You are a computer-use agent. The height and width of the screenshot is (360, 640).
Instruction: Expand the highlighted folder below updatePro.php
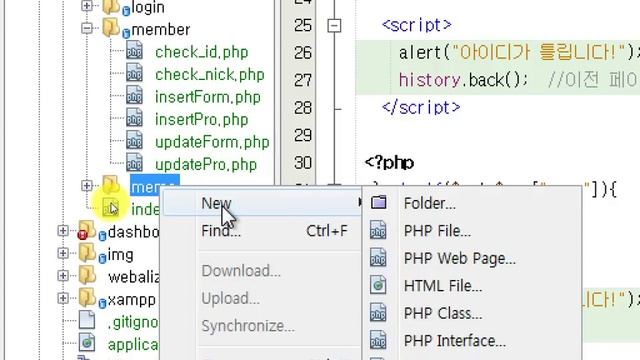click(x=87, y=186)
